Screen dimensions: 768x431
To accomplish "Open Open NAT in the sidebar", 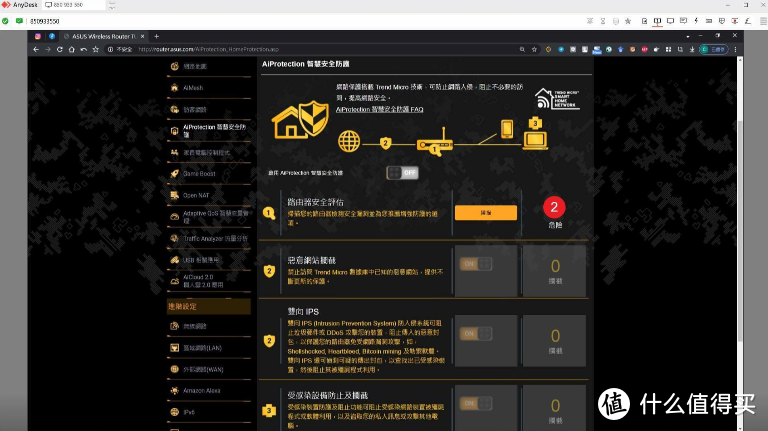I will pos(208,195).
